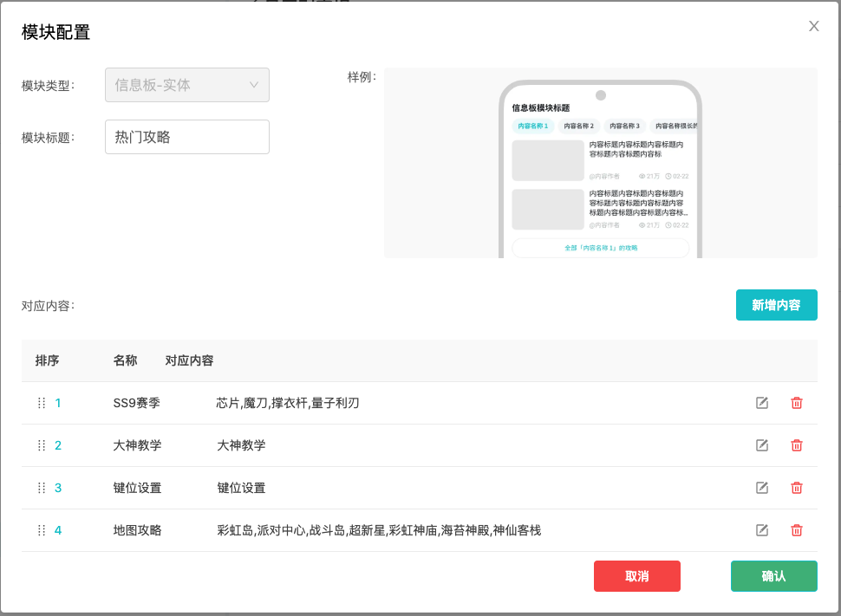This screenshot has height=616, width=841.
Task: Click drag handle of row 2
Action: [41, 445]
